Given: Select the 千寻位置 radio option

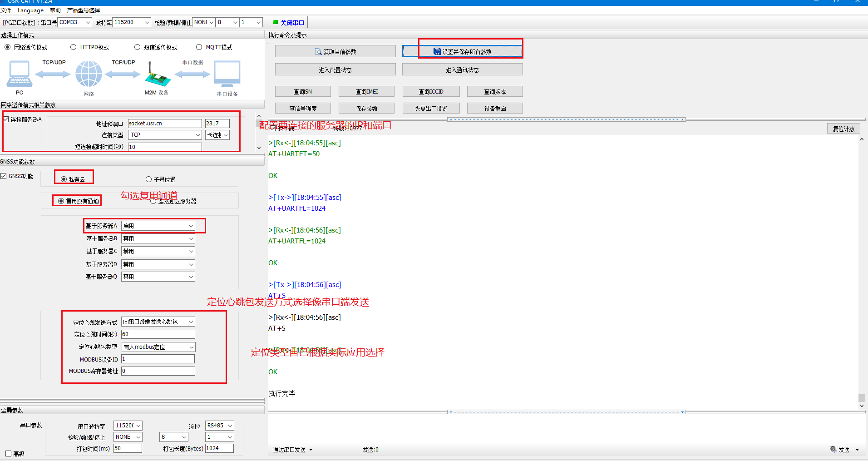Looking at the screenshot, I should click(148, 179).
